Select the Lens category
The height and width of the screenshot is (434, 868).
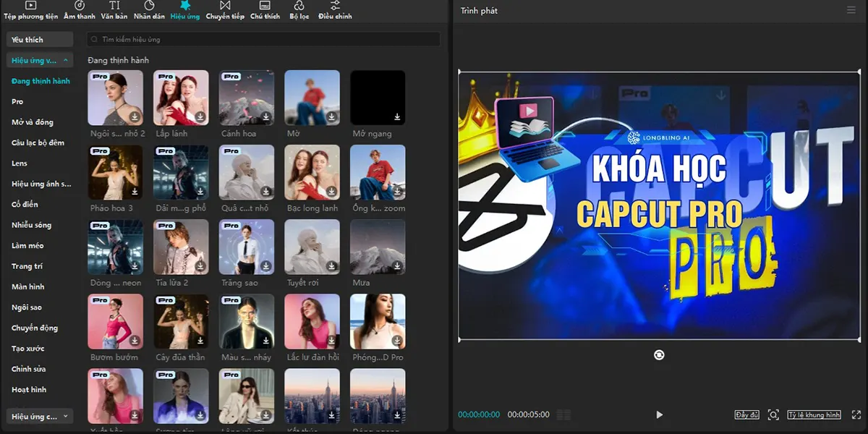20,163
